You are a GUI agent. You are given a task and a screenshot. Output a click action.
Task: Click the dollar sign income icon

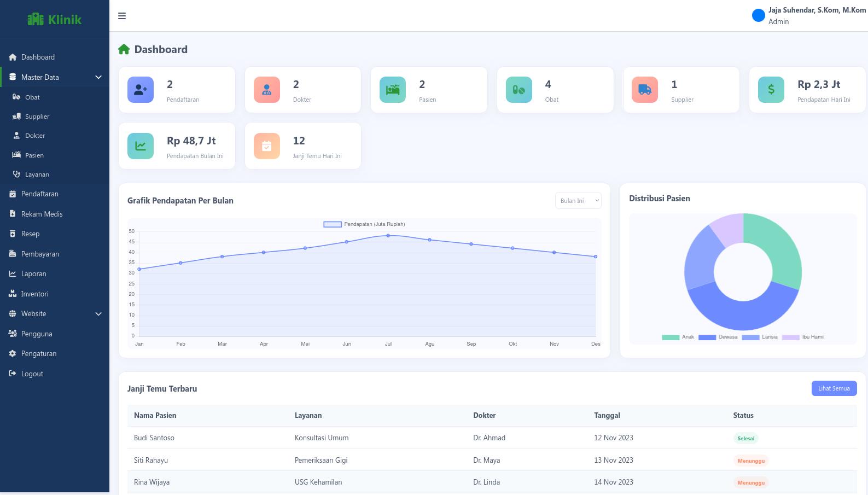(x=771, y=90)
